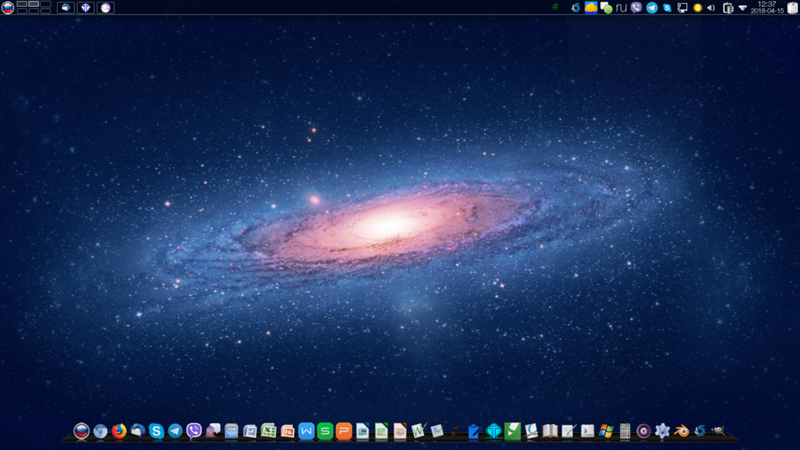This screenshot has height=450, width=800.
Task: Open the calculator from the dock
Action: tap(625, 431)
